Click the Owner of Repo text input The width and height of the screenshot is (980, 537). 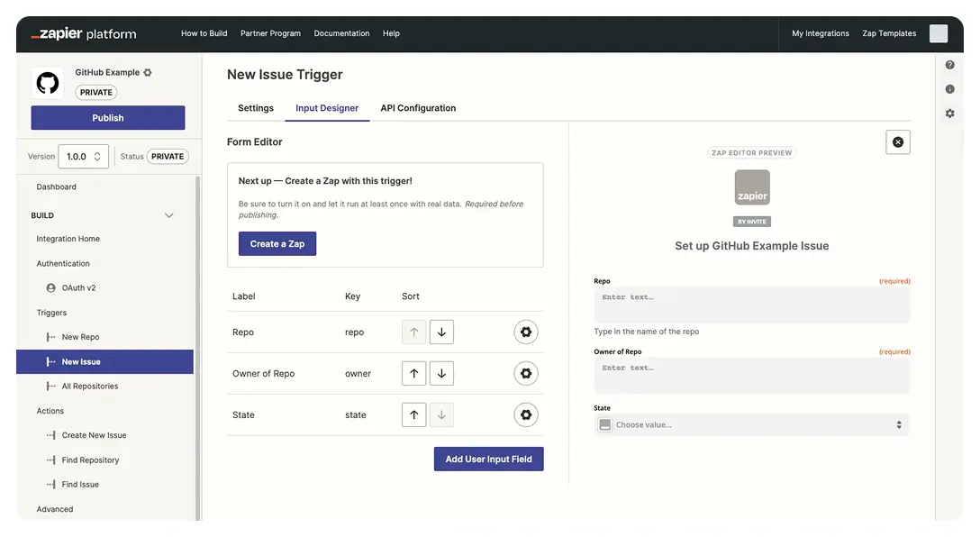click(x=752, y=376)
